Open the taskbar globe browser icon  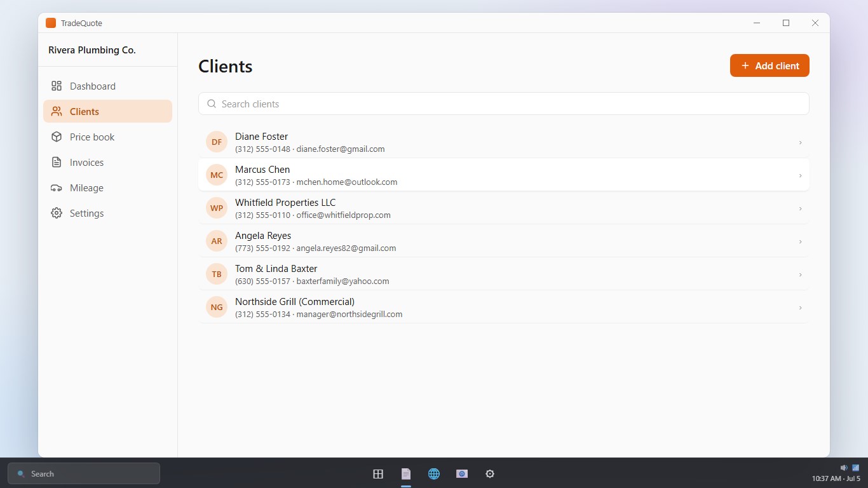coord(434,473)
